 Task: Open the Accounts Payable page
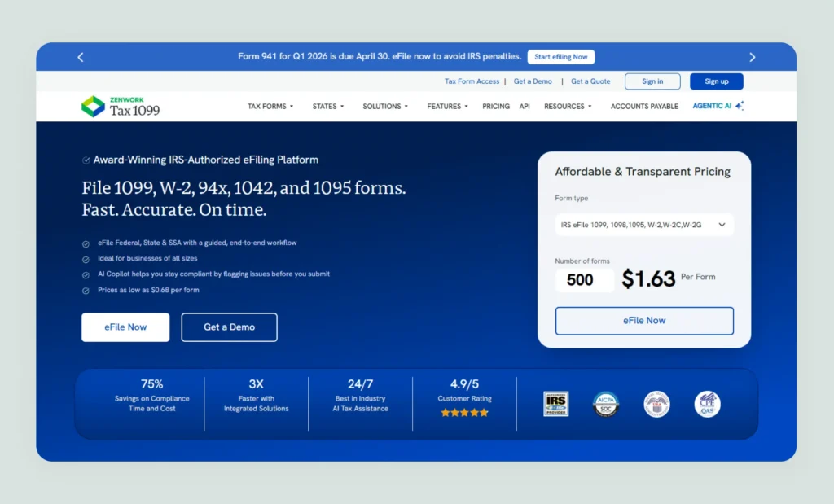pyautogui.click(x=644, y=107)
